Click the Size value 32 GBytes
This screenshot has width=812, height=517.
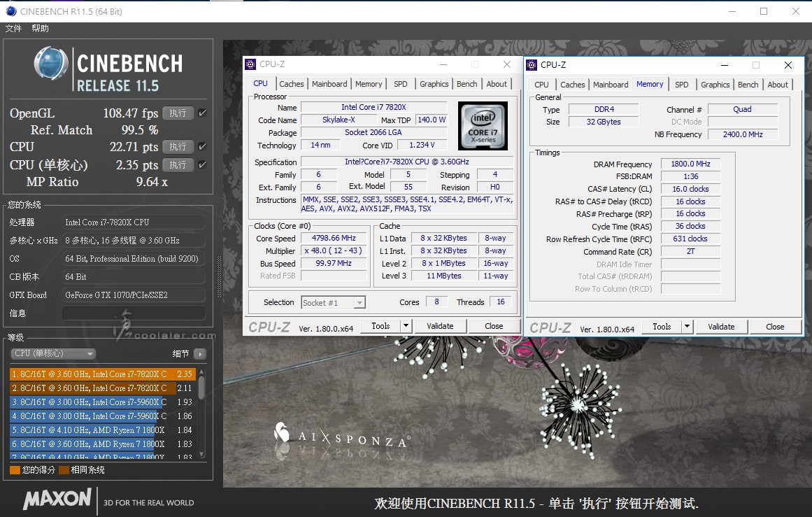(604, 122)
